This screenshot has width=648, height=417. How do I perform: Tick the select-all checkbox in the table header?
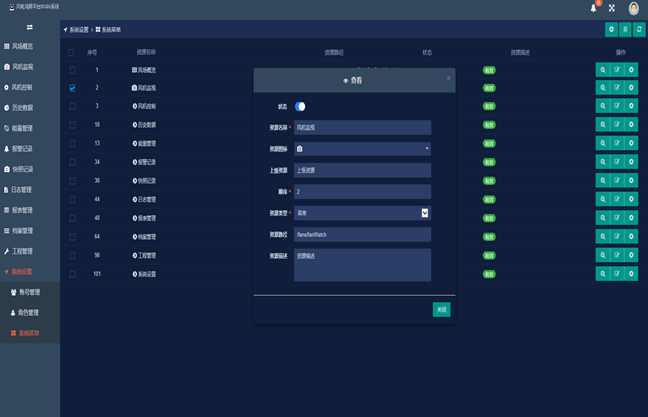click(x=71, y=52)
